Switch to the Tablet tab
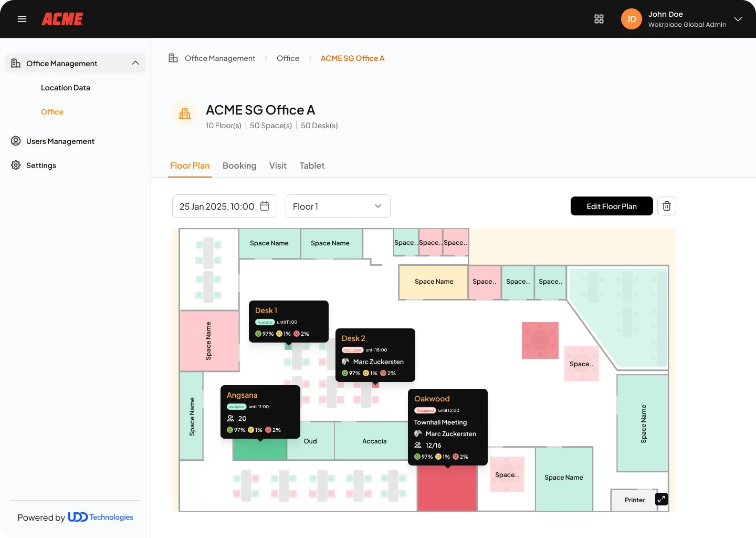Viewport: 756px width, 538px height. coord(312,165)
